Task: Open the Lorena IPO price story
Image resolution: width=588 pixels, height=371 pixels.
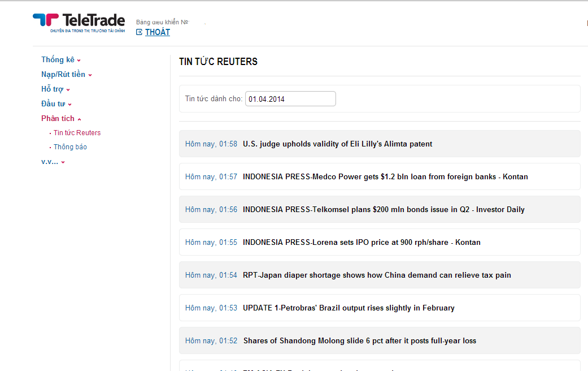Action: [361, 243]
